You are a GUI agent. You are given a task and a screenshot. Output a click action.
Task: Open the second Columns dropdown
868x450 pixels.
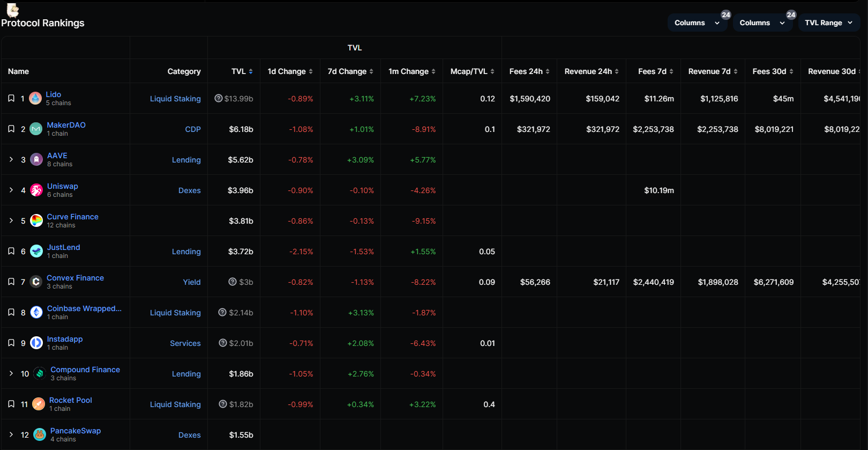tap(762, 23)
